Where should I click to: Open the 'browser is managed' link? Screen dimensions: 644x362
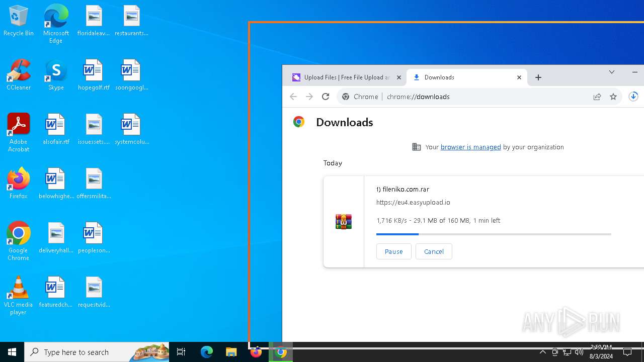click(x=470, y=147)
